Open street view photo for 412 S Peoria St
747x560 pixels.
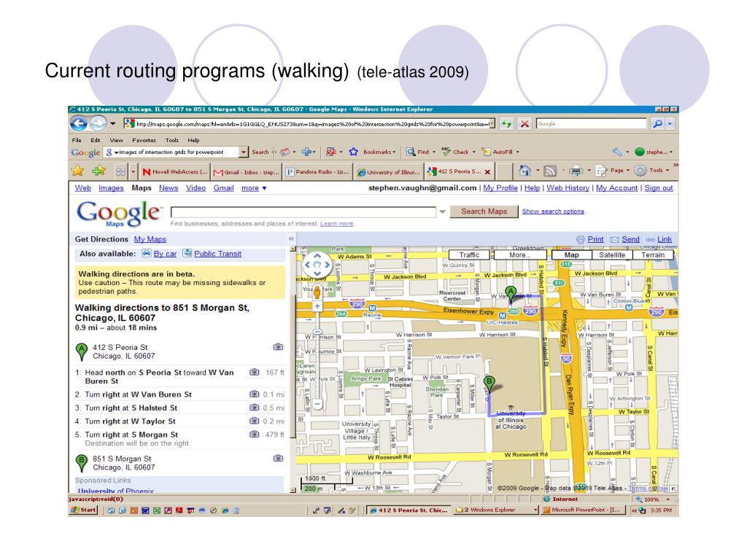(278, 346)
